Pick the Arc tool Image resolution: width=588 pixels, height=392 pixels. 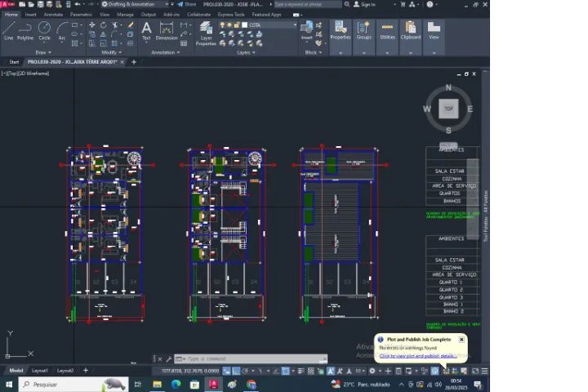(61, 30)
